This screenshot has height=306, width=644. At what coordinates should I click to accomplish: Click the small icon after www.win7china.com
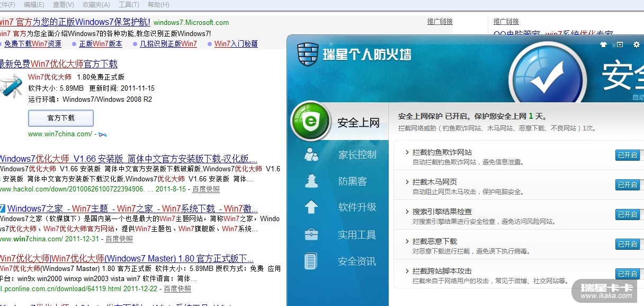pos(103,134)
